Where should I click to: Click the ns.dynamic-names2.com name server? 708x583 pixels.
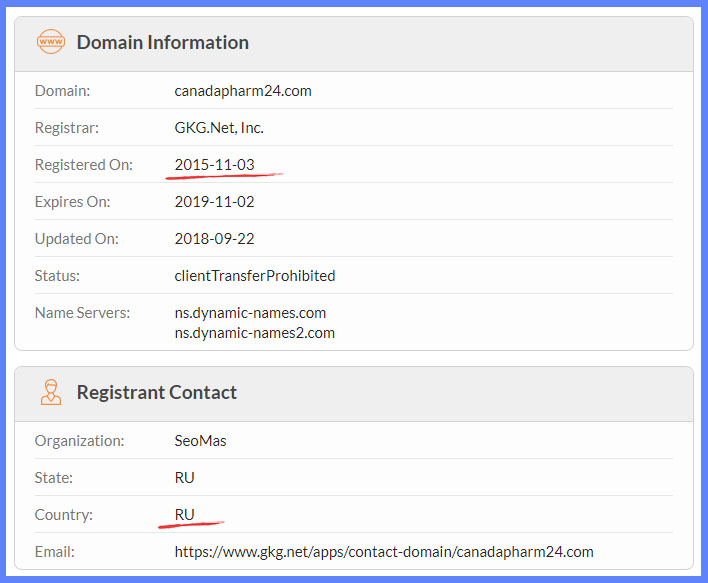254,332
